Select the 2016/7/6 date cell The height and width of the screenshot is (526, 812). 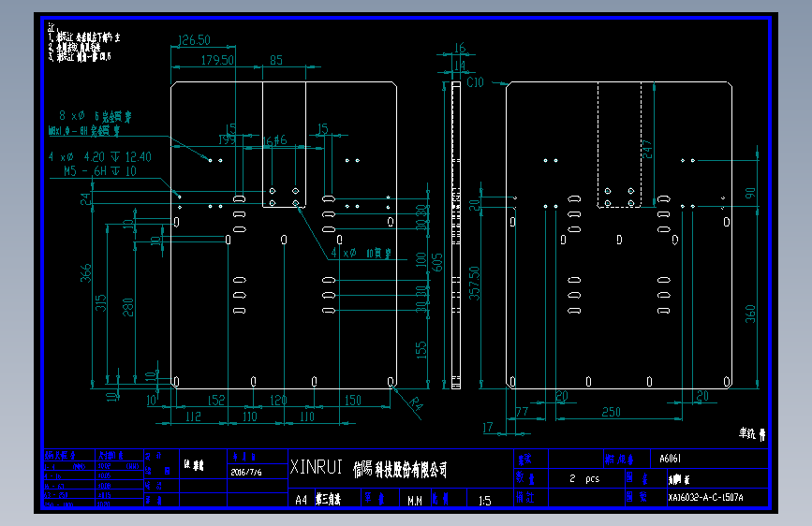(x=246, y=472)
